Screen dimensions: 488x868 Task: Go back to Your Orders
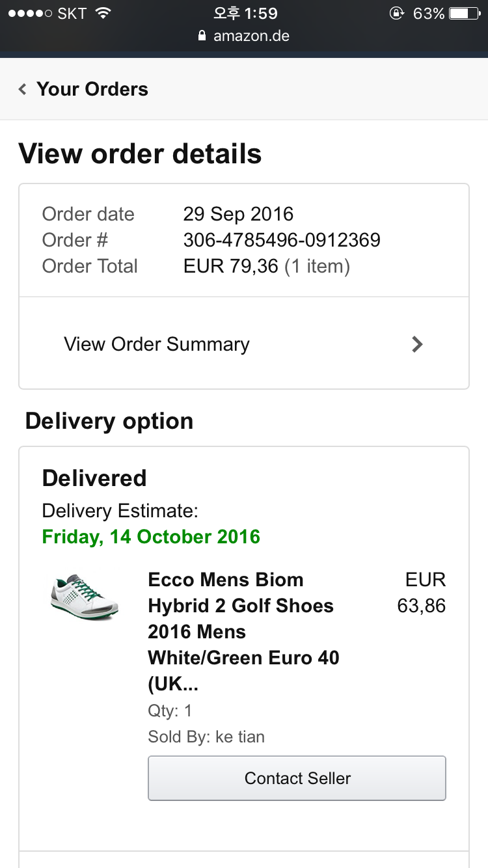click(x=92, y=89)
